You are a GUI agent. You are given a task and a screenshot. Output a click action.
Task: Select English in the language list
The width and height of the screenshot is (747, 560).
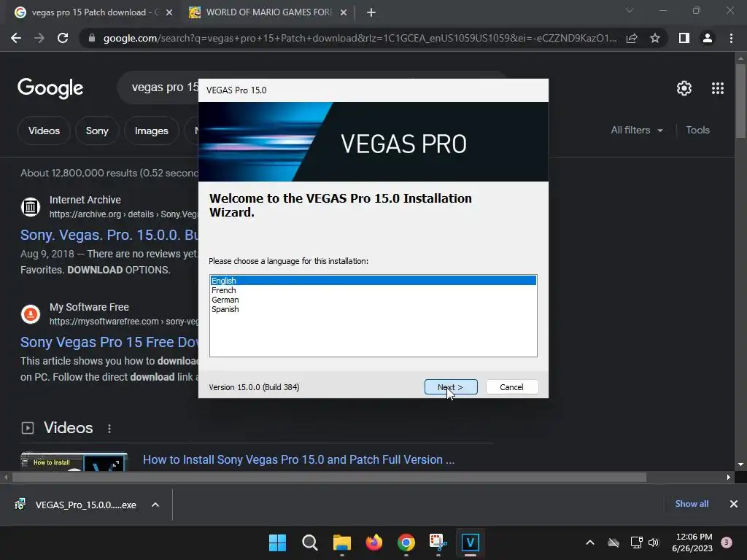click(x=373, y=281)
